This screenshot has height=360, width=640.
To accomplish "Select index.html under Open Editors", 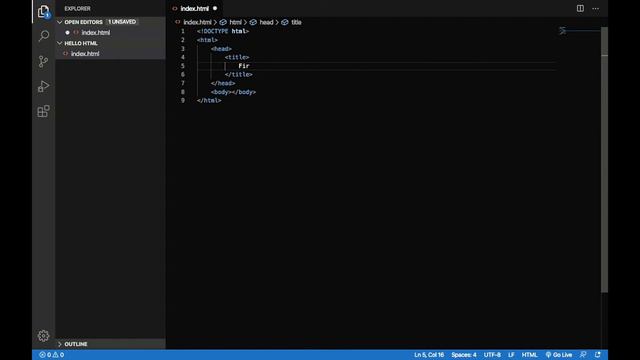I will click(x=110, y=33).
